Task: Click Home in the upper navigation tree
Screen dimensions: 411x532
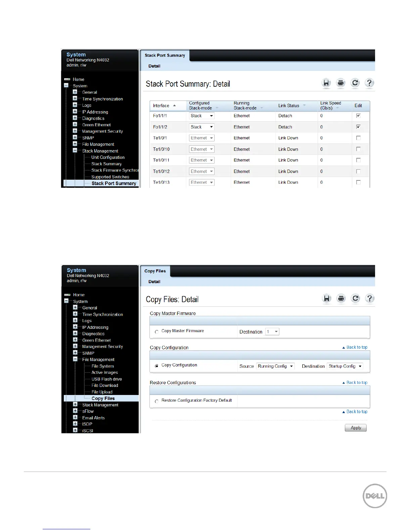Action: [x=79, y=80]
